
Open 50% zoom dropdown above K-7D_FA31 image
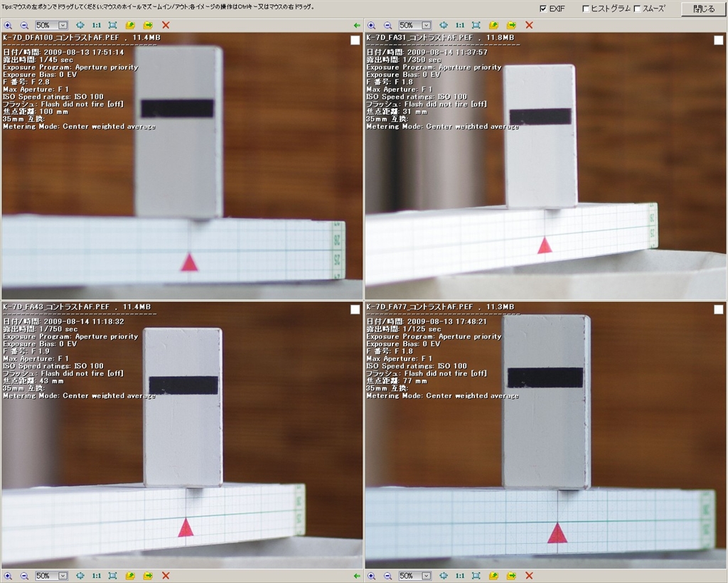(x=427, y=26)
